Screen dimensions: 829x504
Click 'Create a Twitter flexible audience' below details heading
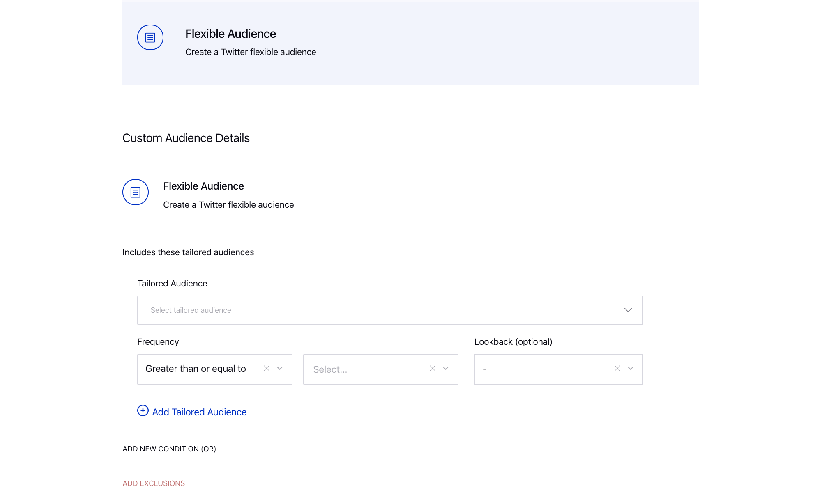[x=228, y=205]
